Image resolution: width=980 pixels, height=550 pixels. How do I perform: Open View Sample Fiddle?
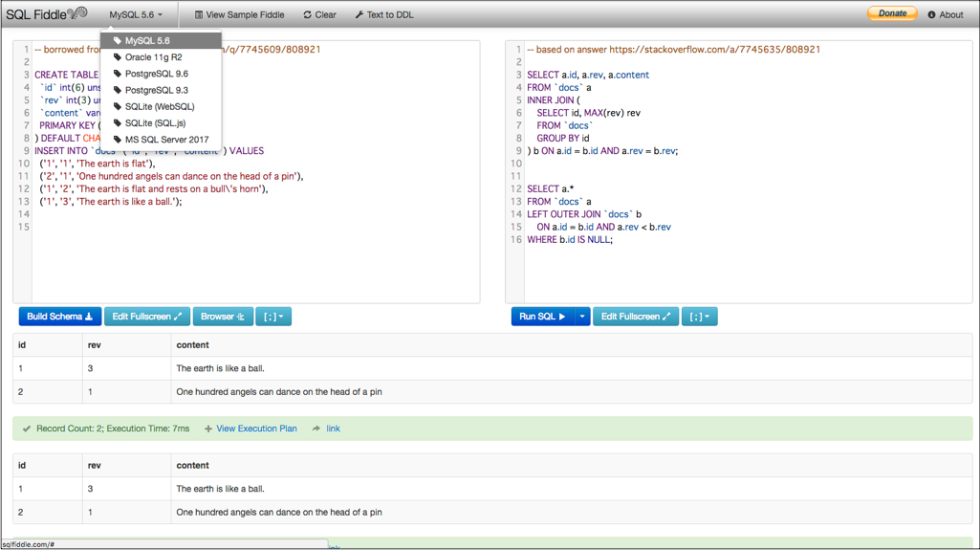(239, 14)
